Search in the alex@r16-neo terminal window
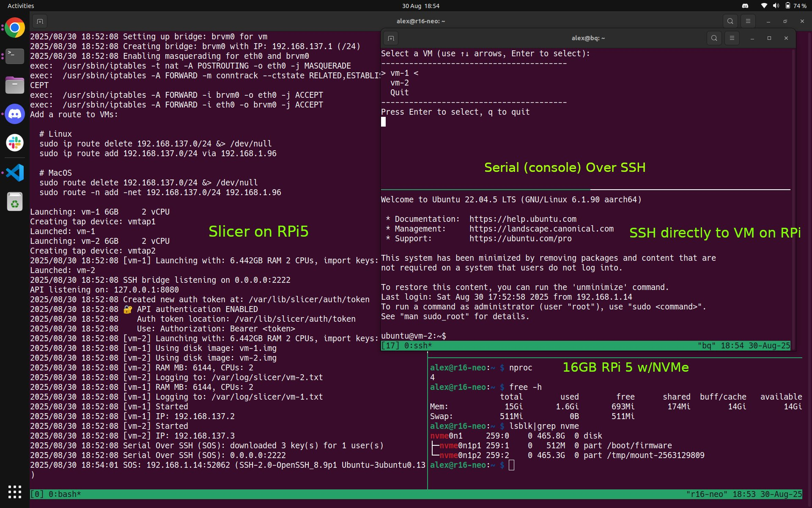Image resolution: width=812 pixels, height=508 pixels. pos(730,21)
